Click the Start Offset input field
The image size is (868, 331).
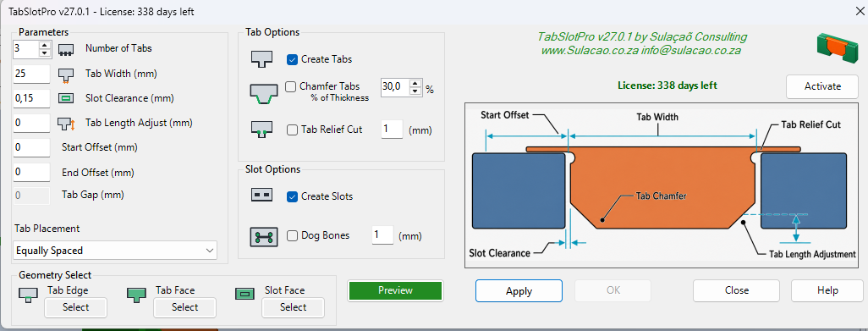pos(31,148)
